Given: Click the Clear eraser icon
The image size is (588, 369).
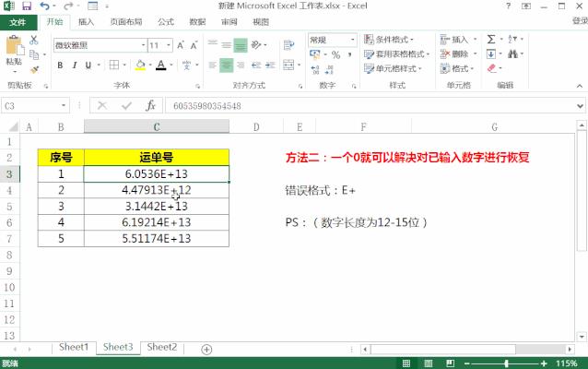Looking at the screenshot, I should 491,68.
